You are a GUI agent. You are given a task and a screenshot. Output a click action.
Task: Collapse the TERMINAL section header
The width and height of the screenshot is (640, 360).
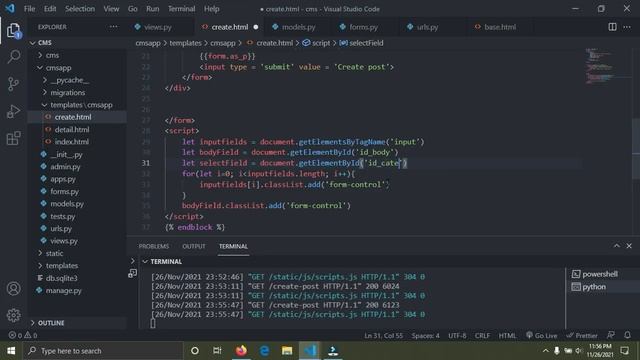(x=145, y=261)
